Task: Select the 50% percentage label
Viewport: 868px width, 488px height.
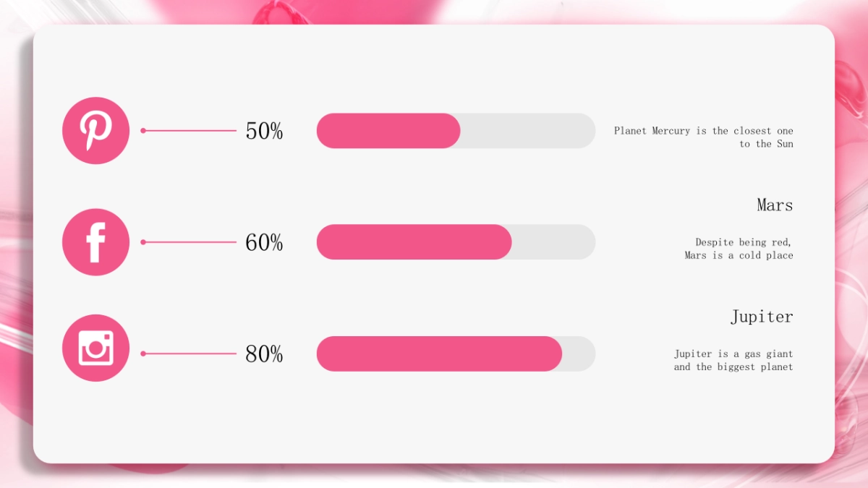Action: [264, 132]
